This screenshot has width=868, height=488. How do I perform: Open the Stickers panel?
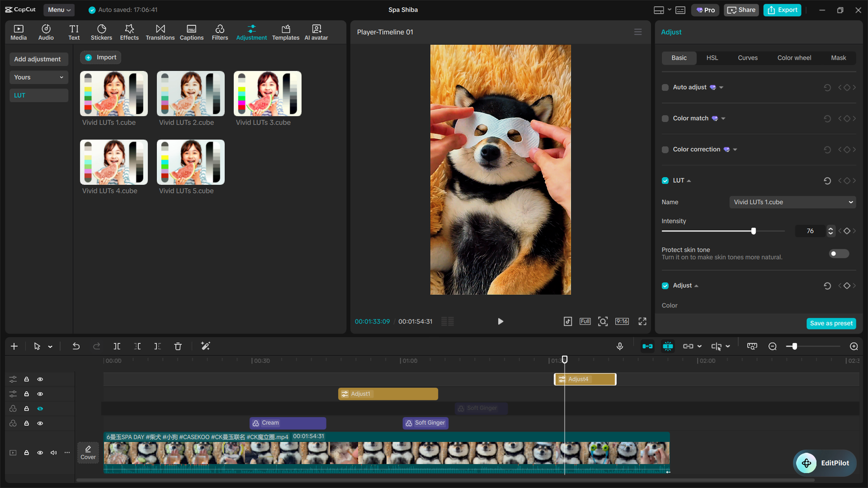pyautogui.click(x=101, y=31)
